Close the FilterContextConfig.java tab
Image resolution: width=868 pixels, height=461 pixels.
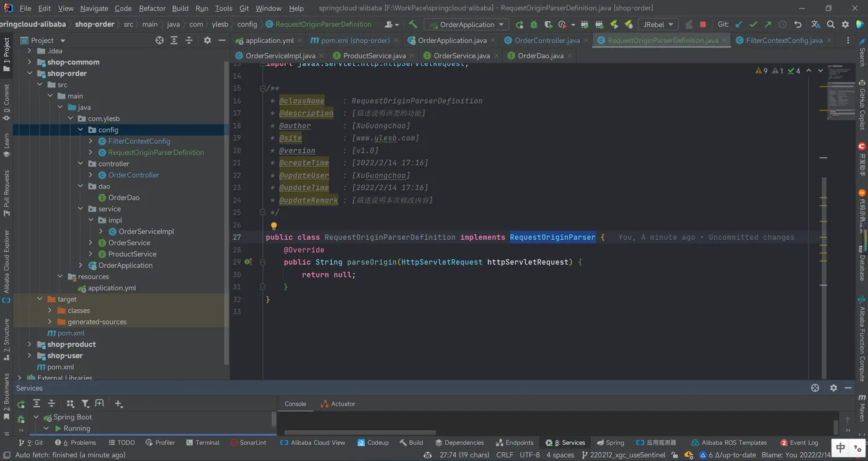[830, 40]
